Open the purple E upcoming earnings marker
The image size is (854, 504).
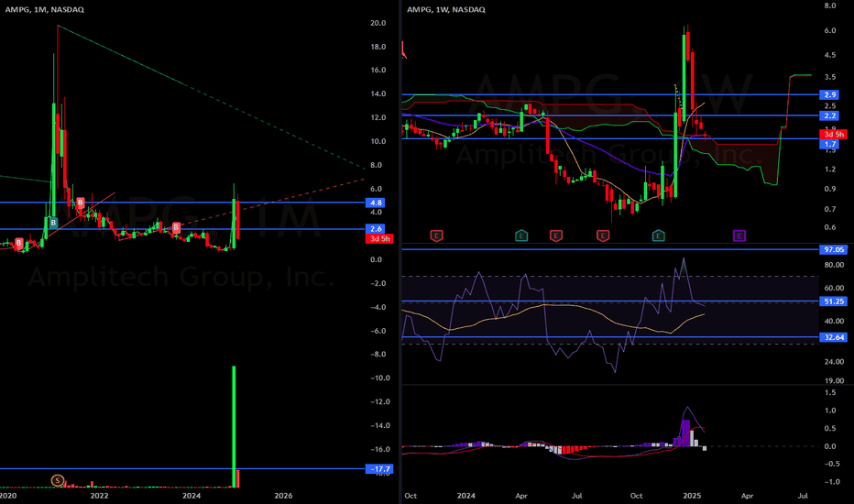click(739, 236)
